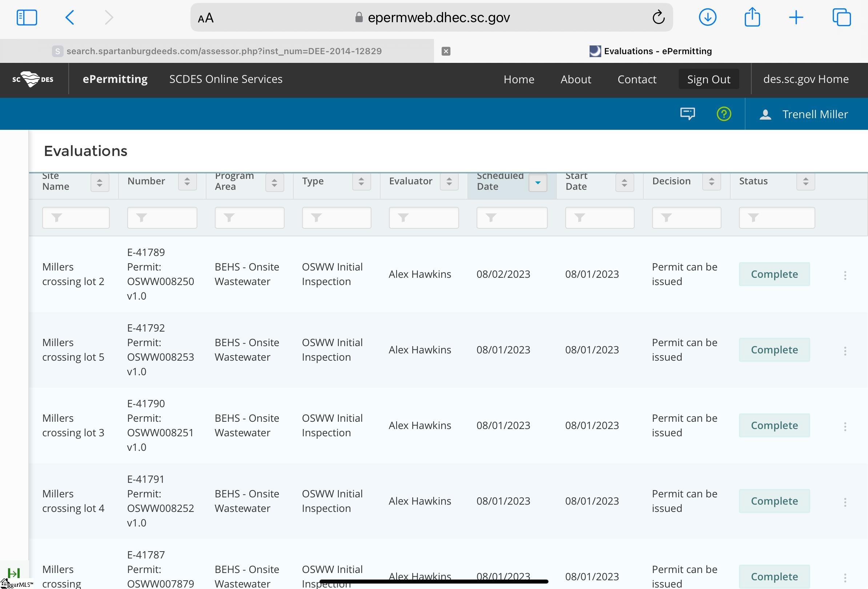Open the green help question icon
This screenshot has height=589, width=868.
click(x=724, y=114)
